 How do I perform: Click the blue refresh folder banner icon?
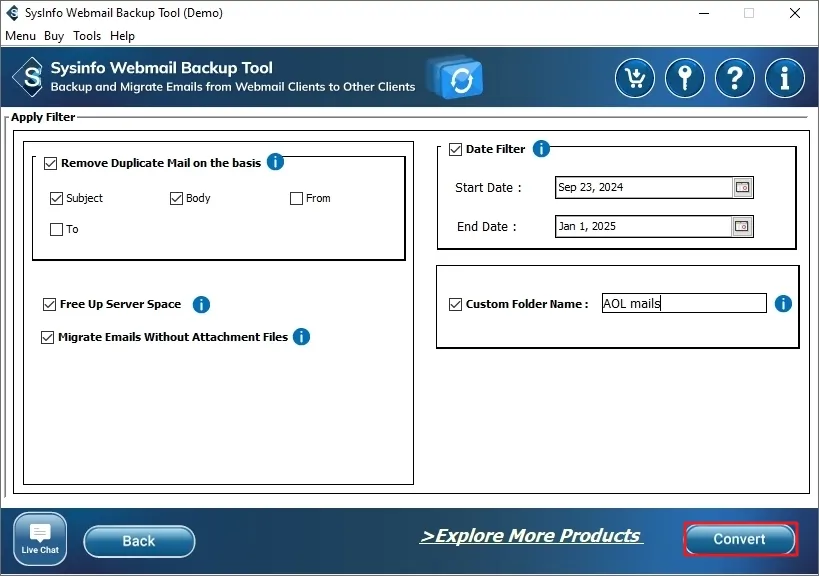[x=454, y=77]
